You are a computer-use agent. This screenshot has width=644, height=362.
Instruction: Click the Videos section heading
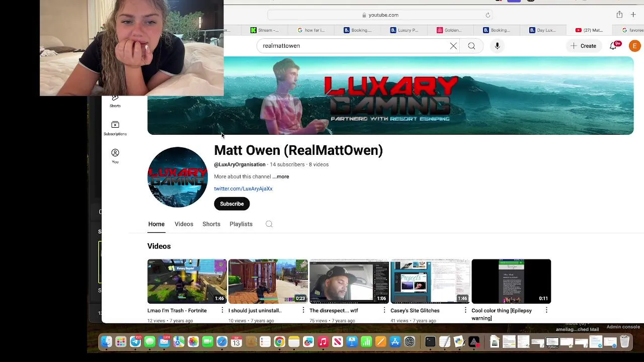tap(159, 246)
